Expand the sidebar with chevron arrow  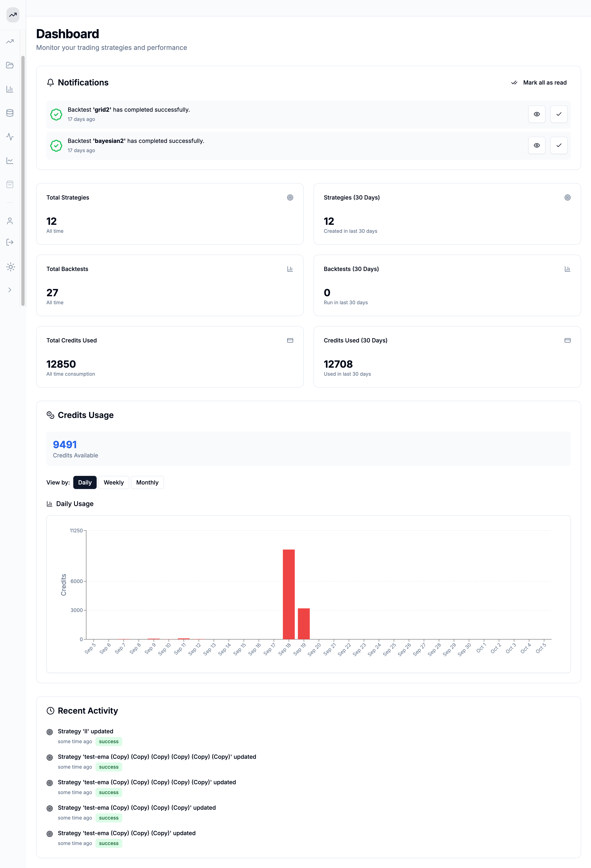pyautogui.click(x=10, y=290)
